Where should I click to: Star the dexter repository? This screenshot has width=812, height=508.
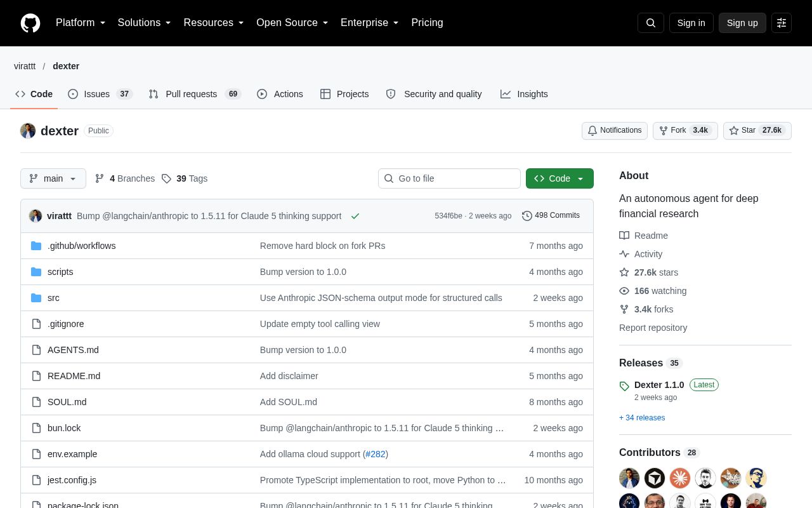pyautogui.click(x=757, y=131)
